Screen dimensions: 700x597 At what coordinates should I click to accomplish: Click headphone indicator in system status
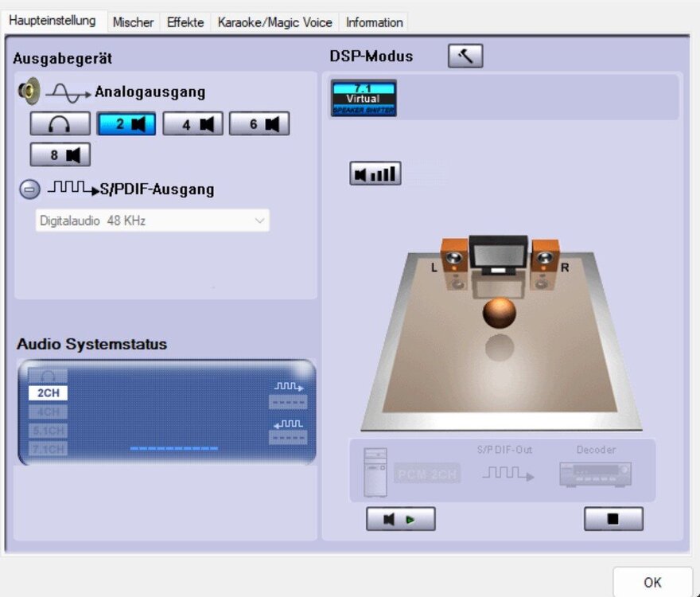pyautogui.click(x=48, y=376)
